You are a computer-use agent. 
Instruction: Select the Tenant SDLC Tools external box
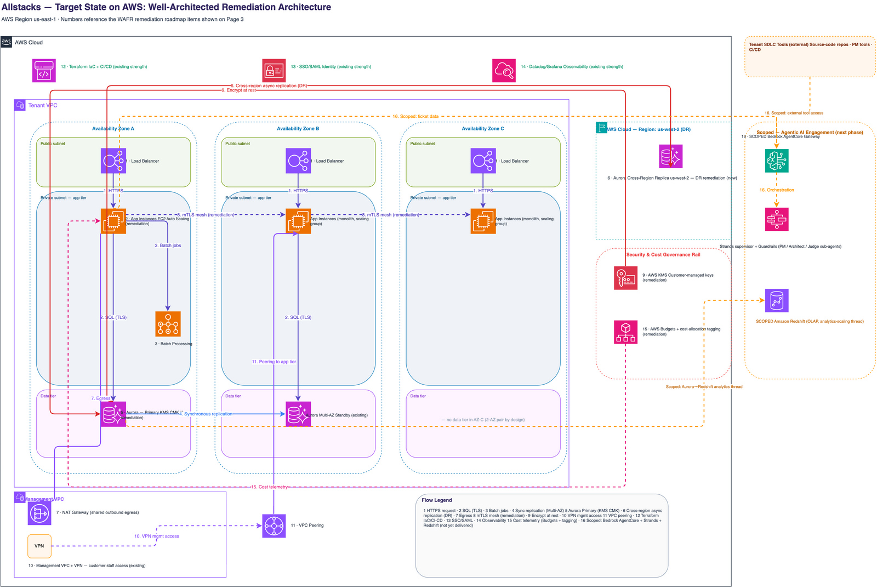click(810, 56)
